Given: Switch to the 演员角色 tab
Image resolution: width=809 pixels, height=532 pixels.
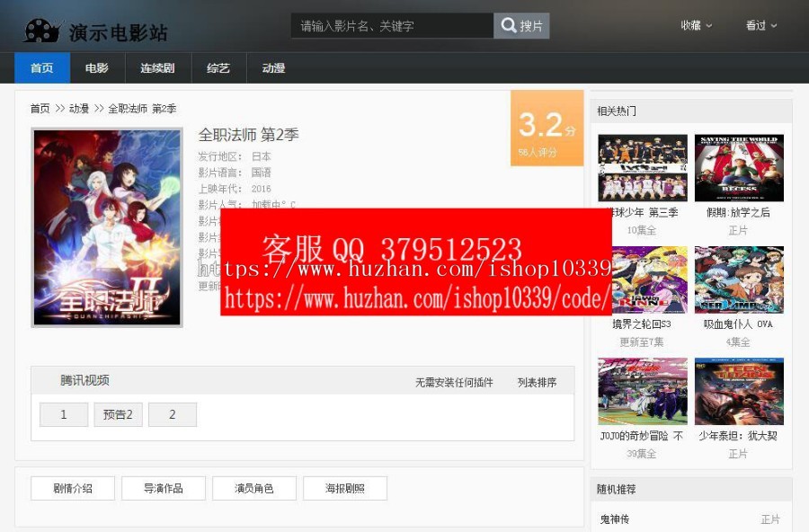Looking at the screenshot, I should tap(254, 488).
